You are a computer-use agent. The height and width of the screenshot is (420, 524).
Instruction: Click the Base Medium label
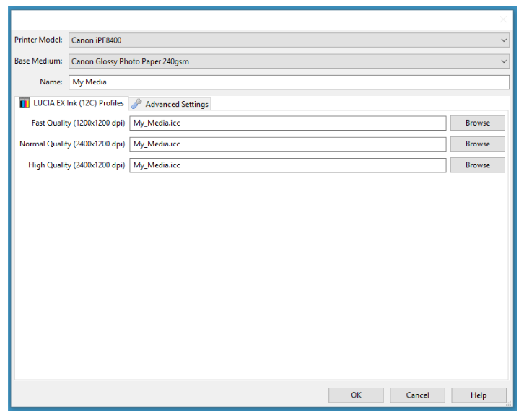click(38, 61)
